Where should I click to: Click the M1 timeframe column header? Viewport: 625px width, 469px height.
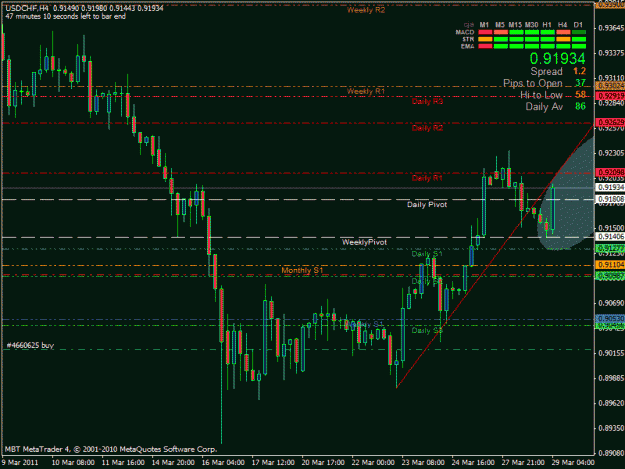coord(484,25)
